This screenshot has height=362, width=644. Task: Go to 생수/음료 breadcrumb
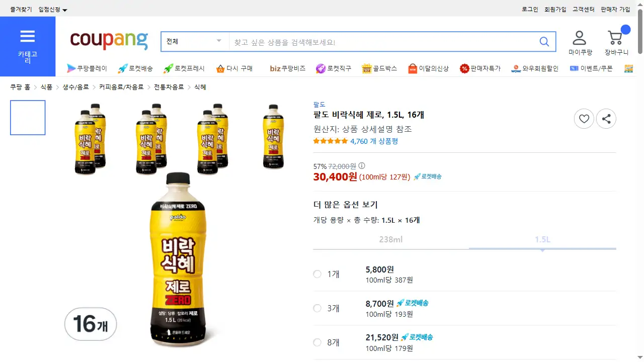click(x=76, y=87)
